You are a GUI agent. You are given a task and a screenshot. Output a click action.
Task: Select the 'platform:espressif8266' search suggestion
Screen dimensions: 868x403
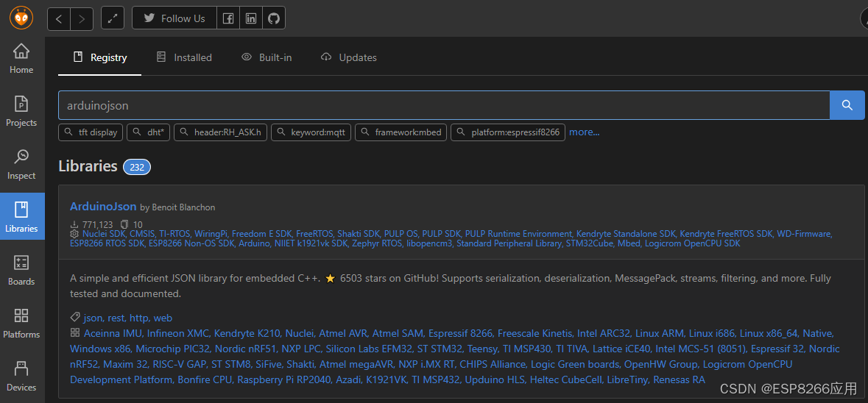click(x=508, y=132)
